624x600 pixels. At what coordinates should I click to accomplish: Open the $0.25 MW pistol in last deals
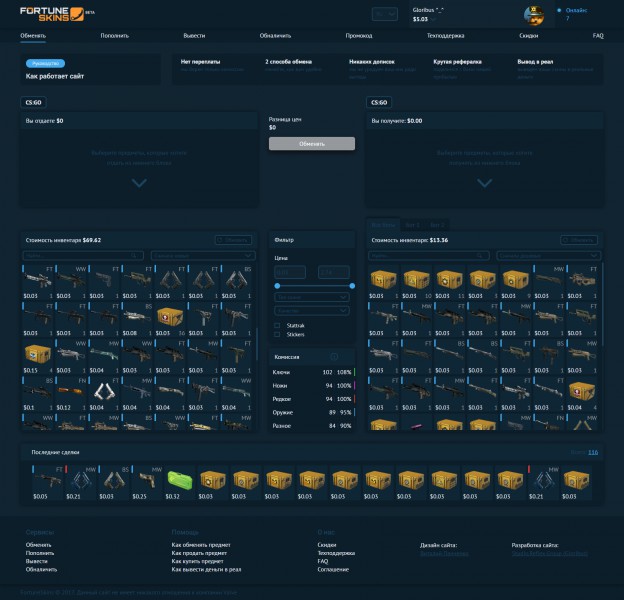tap(147, 483)
